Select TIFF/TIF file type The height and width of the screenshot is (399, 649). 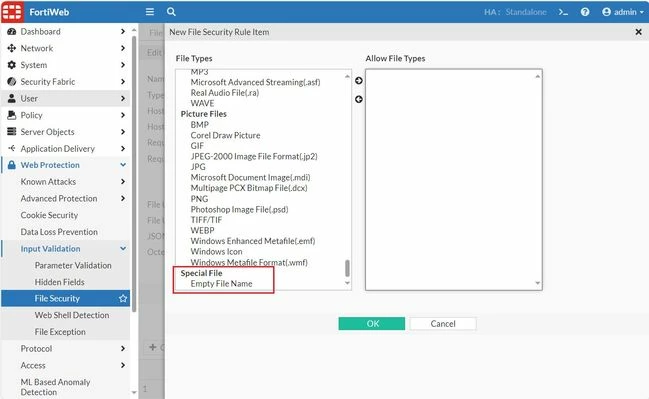206,220
